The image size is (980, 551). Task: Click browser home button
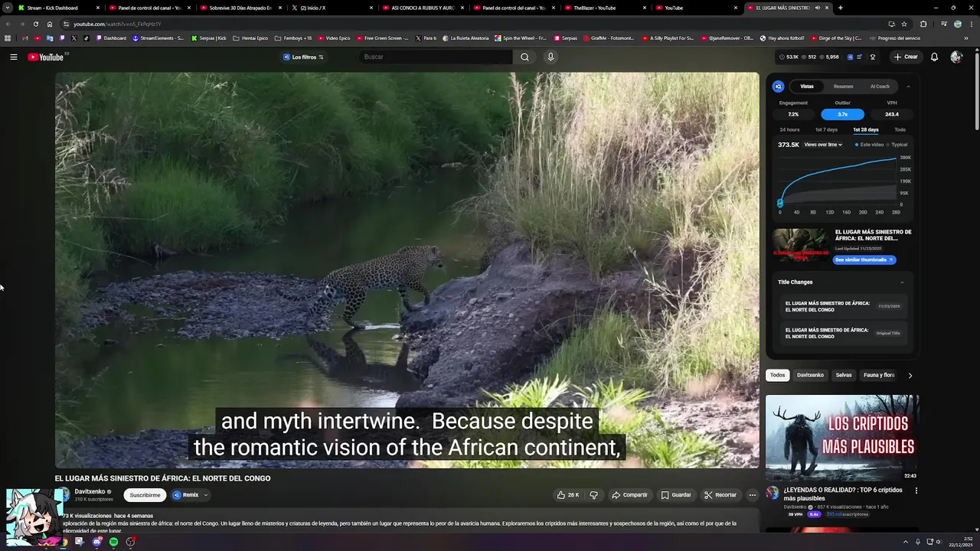[50, 24]
